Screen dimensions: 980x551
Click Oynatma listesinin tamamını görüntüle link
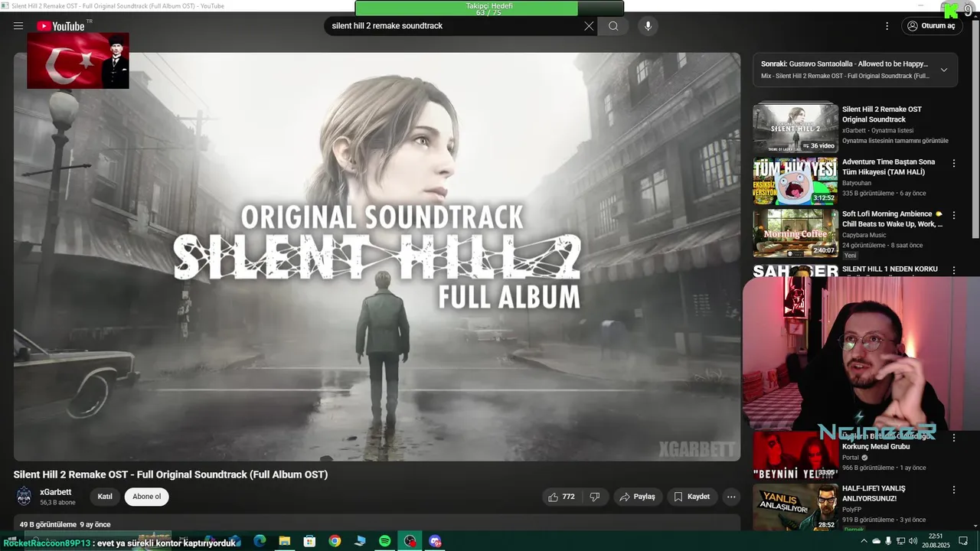[x=895, y=141]
